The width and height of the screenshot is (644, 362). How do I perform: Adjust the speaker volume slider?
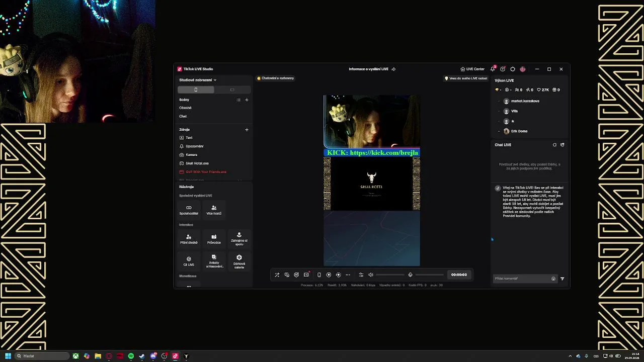tap(390, 275)
